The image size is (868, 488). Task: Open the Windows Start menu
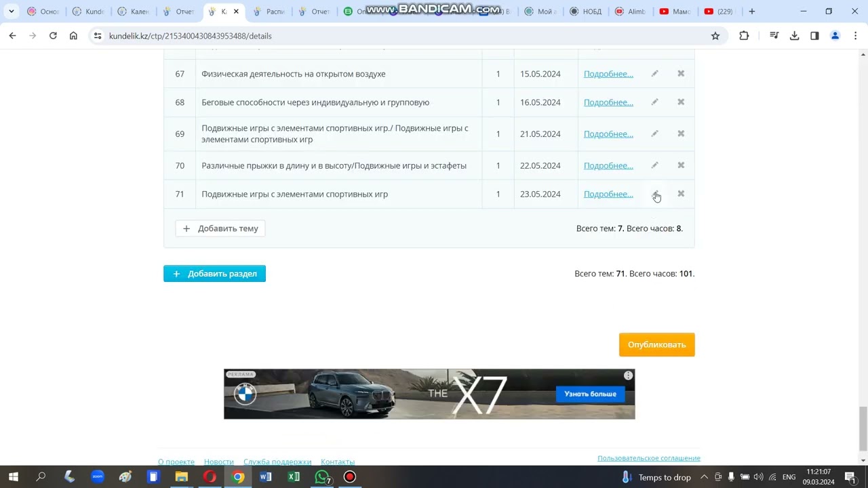point(13,477)
